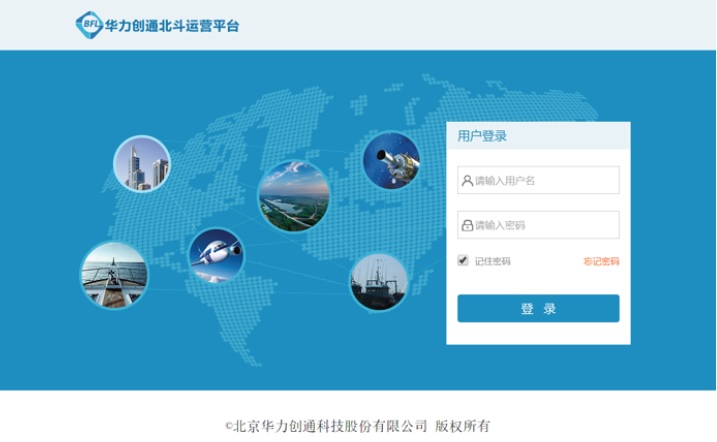Image resolution: width=717 pixels, height=442 pixels.
Task: Click the padlock icon in password field
Action: [467, 225]
